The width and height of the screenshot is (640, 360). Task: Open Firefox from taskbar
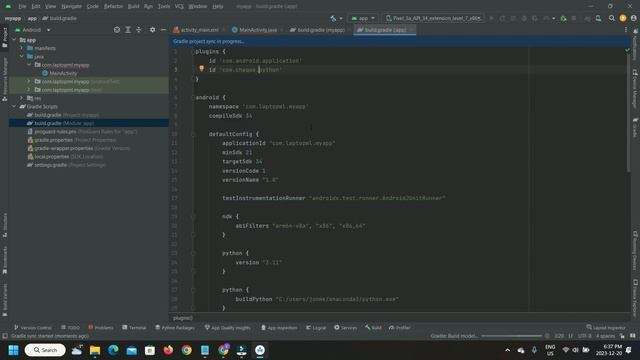click(x=168, y=350)
